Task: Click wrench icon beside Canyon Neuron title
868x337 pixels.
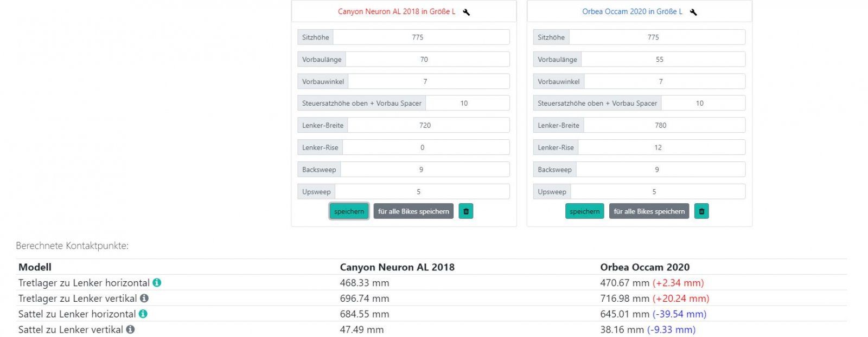Action: (x=467, y=12)
